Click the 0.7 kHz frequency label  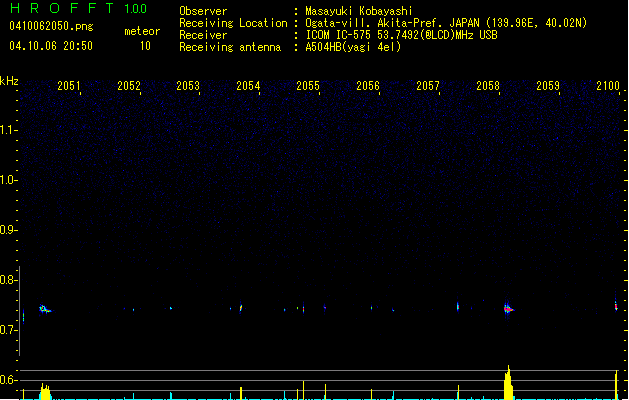(x=8, y=330)
